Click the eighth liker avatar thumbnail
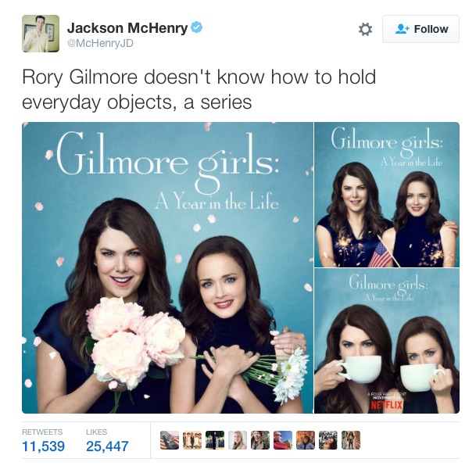The width and height of the screenshot is (476, 466). [x=328, y=440]
